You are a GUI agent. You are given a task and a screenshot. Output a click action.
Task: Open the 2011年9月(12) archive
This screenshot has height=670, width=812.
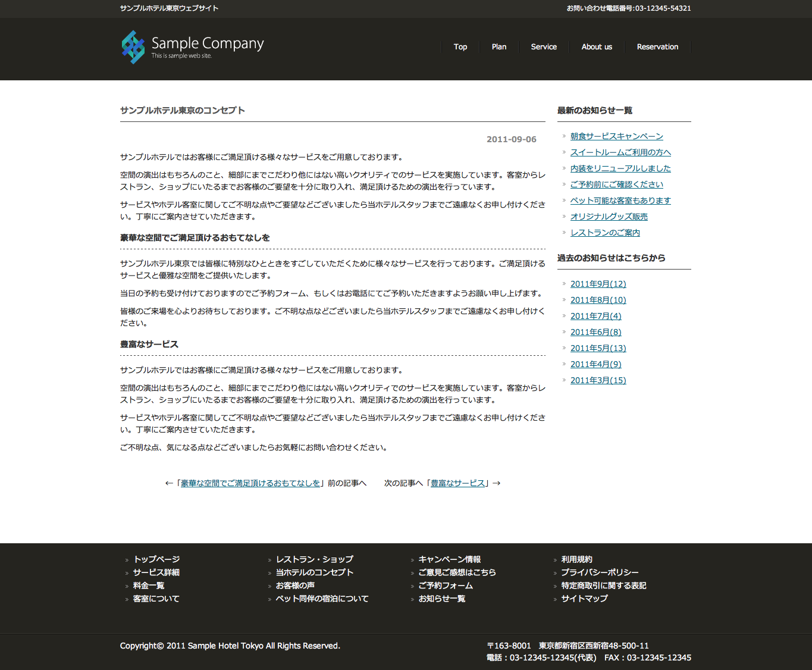click(598, 284)
